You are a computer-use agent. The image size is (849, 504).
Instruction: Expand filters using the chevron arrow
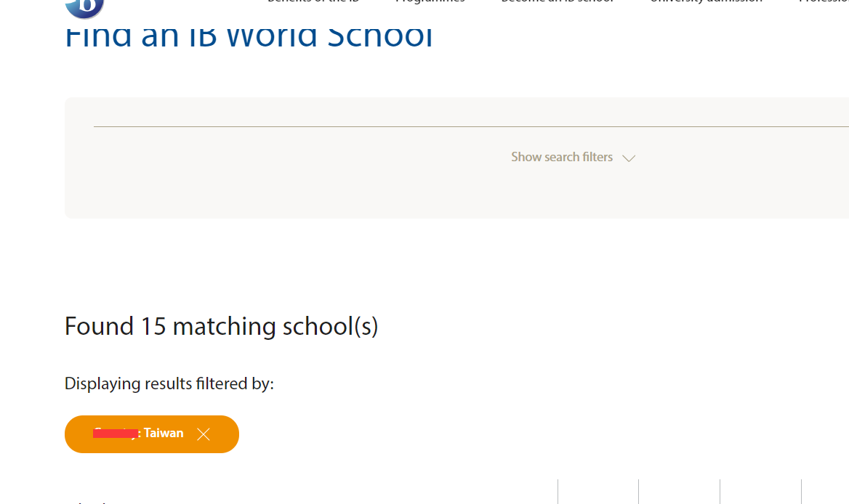click(x=629, y=158)
